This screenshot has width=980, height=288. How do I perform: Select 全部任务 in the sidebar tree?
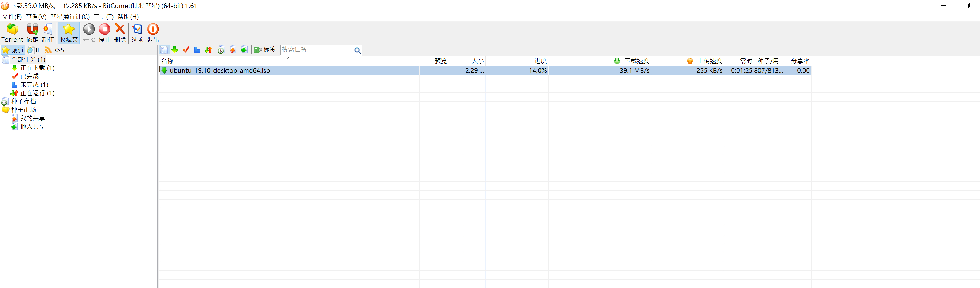point(28,59)
